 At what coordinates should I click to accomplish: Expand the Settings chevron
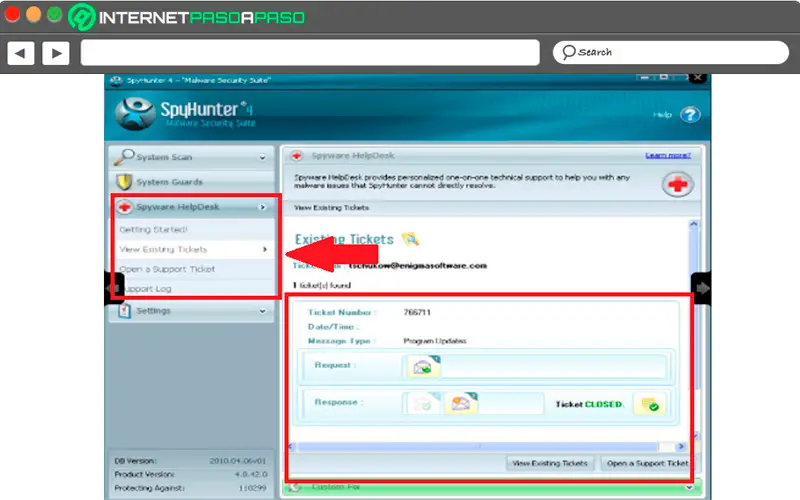(262, 311)
